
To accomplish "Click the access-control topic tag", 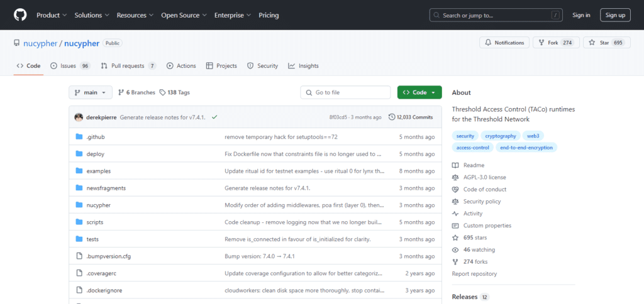I will pos(472,147).
